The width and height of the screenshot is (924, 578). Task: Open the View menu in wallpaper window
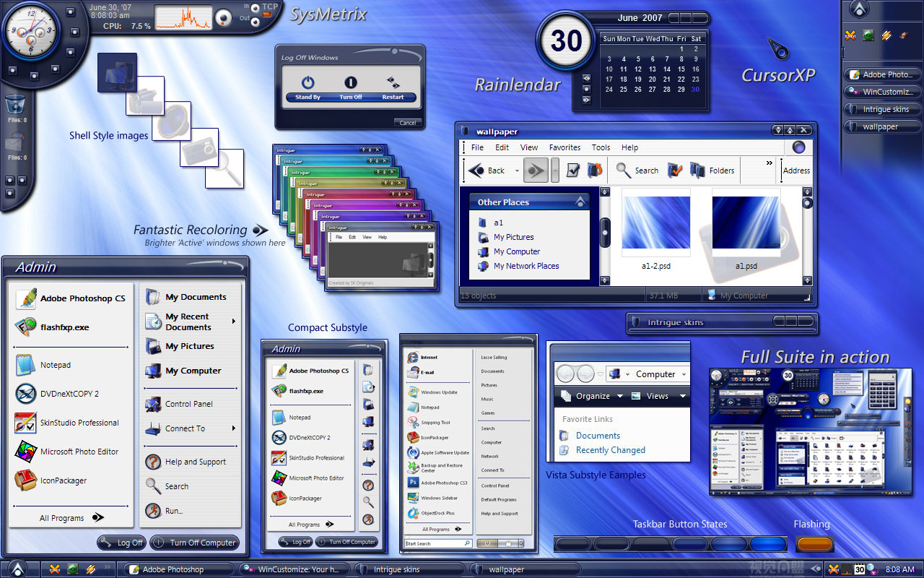tap(529, 147)
